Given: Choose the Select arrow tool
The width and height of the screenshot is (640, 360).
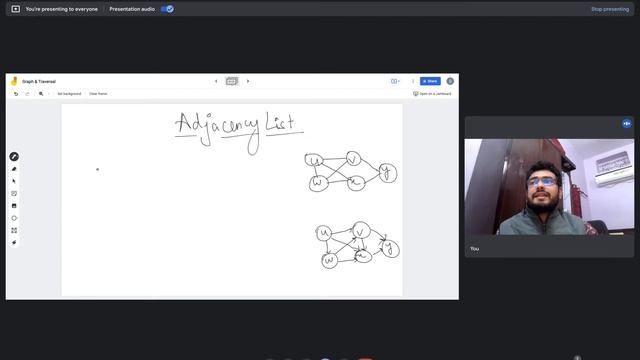Looking at the screenshot, I should pyautogui.click(x=14, y=181).
